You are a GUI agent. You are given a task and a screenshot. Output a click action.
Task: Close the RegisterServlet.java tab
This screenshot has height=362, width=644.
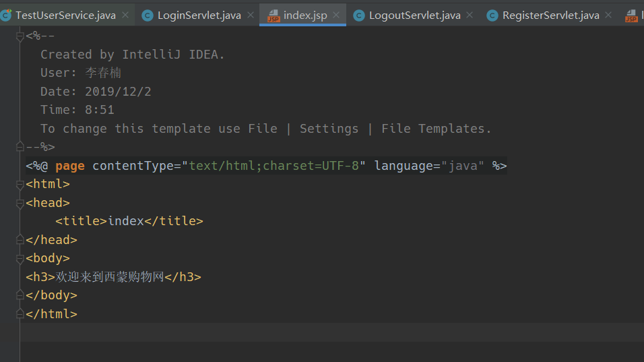pos(609,16)
